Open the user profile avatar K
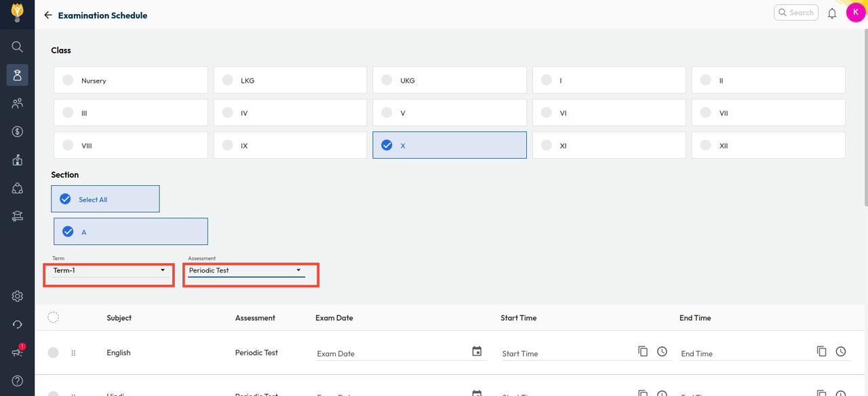 [x=855, y=12]
